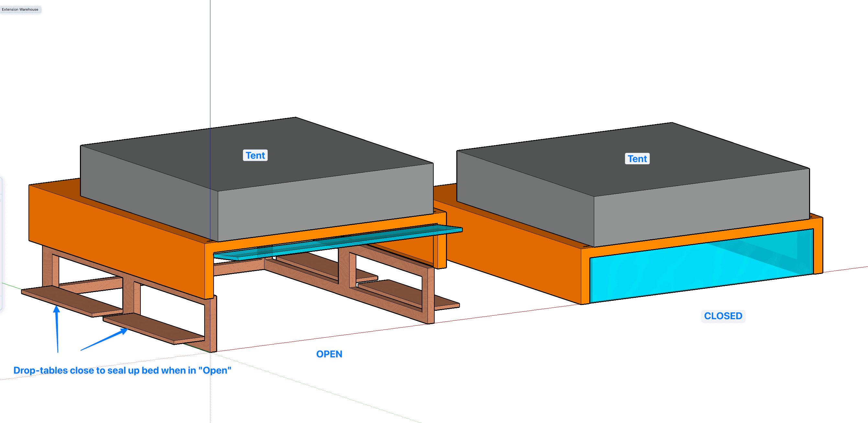Click the vertical blue annotation arrow
This screenshot has height=423, width=868.
[x=57, y=329]
